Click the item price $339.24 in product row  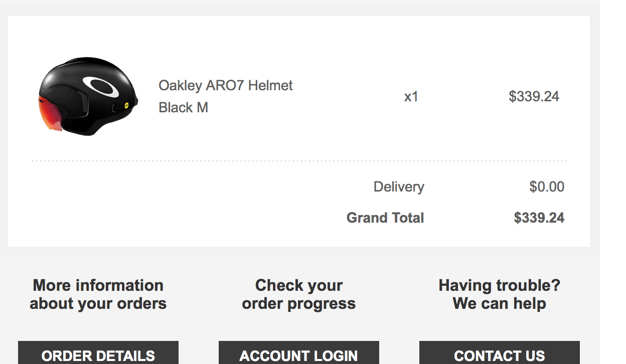pyautogui.click(x=534, y=96)
